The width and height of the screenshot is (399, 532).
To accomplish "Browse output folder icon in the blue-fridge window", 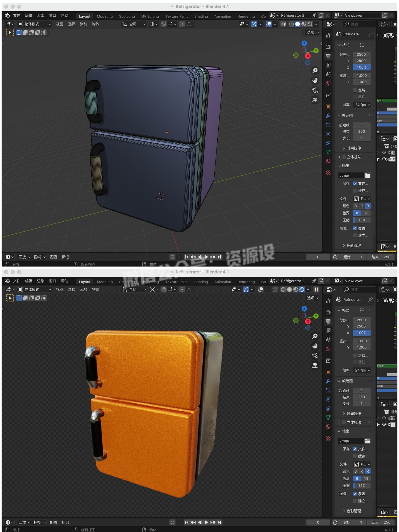I will [x=368, y=175].
